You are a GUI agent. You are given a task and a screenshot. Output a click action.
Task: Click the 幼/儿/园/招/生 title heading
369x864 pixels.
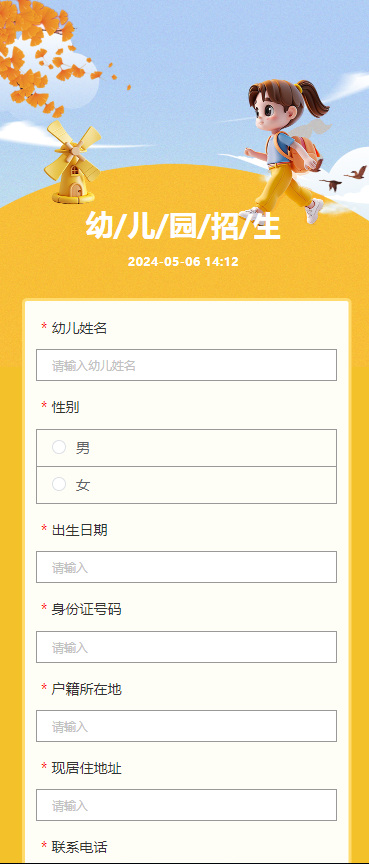click(x=183, y=226)
